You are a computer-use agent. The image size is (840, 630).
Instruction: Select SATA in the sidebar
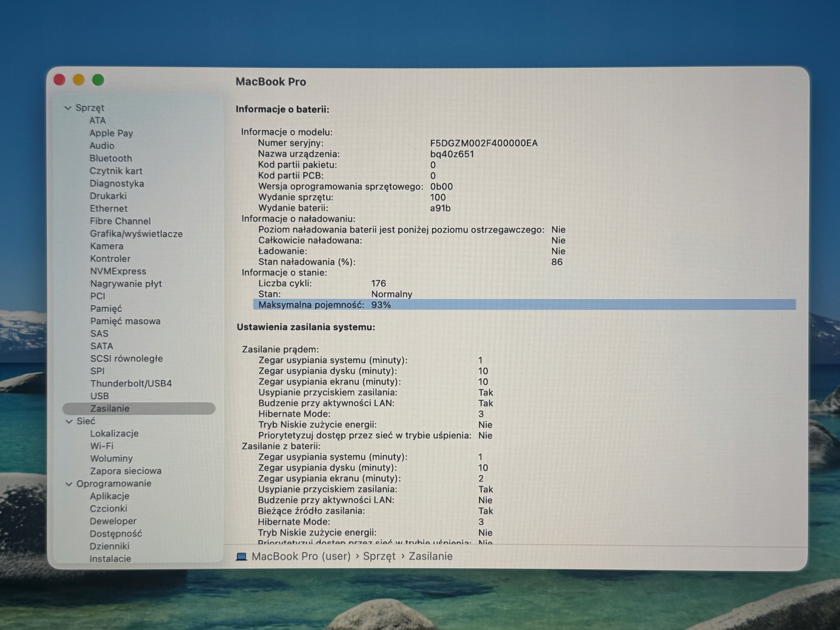click(102, 346)
